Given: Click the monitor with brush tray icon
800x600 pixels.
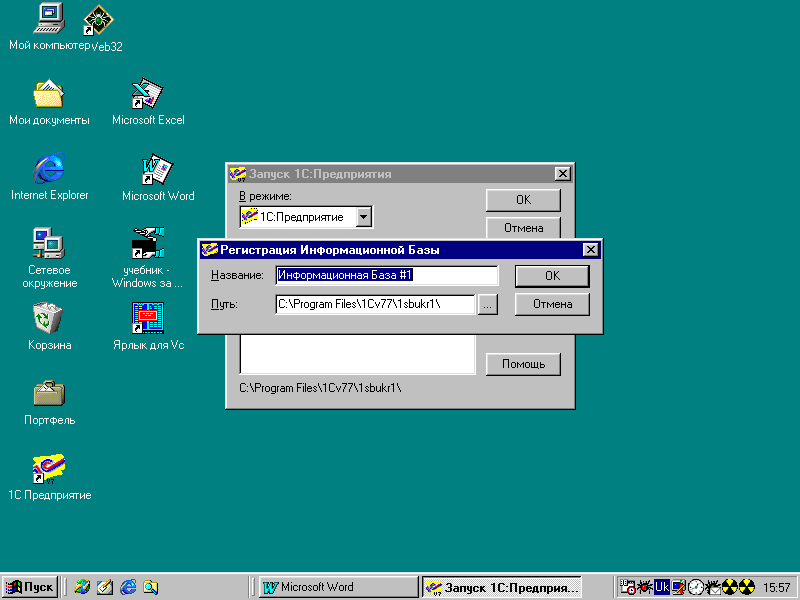Looking at the screenshot, I should tap(679, 587).
